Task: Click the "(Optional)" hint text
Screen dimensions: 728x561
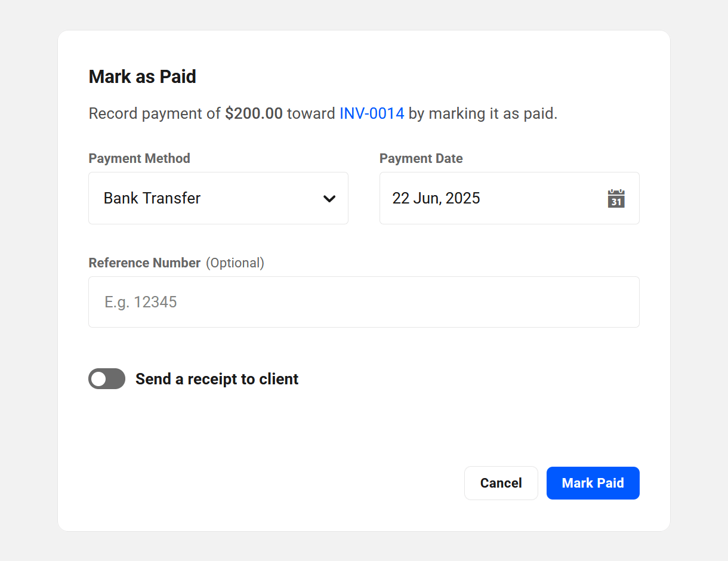Action: (x=235, y=263)
